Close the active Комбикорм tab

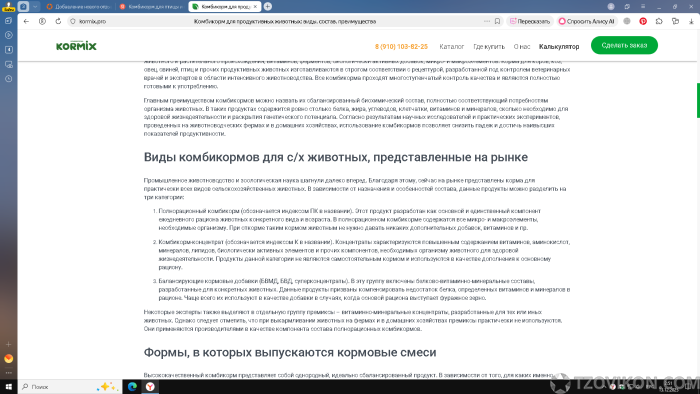pos(255,7)
